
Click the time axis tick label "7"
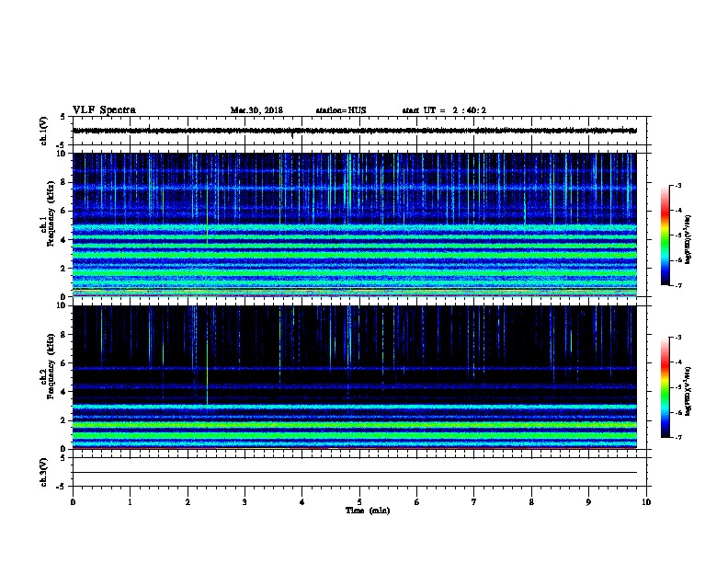(474, 502)
